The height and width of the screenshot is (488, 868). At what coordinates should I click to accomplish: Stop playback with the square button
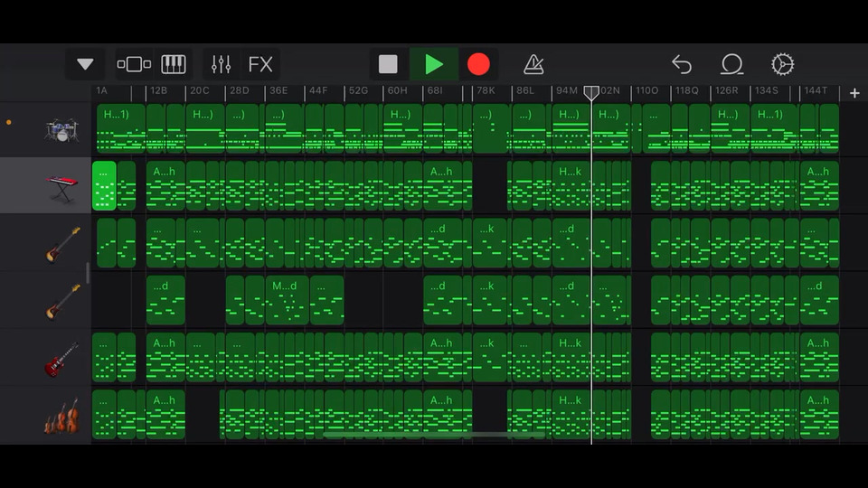[x=388, y=64]
